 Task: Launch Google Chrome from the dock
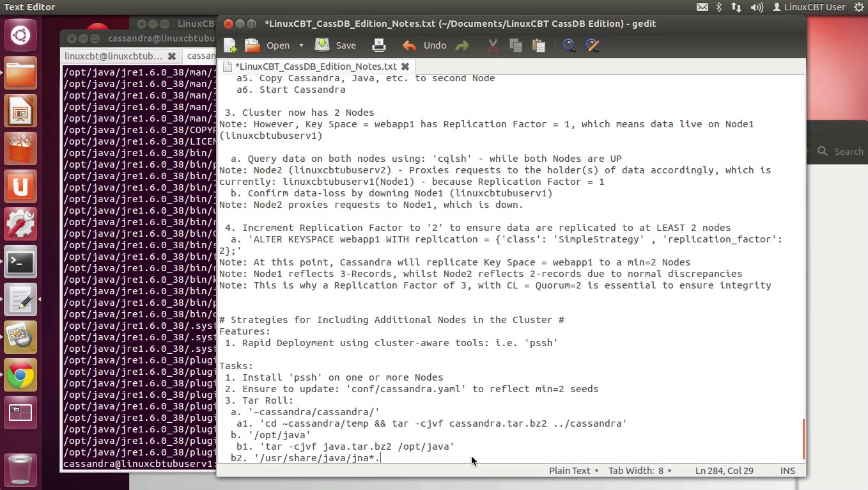point(20,376)
